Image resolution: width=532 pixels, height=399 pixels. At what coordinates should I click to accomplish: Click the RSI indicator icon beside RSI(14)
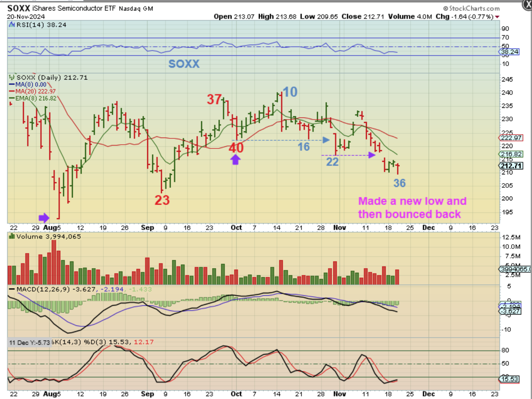coord(12,25)
